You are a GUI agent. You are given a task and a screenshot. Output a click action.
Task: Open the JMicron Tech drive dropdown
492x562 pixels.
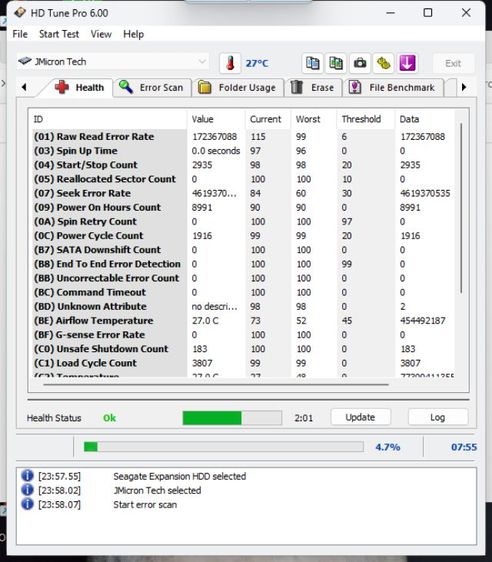click(113, 62)
